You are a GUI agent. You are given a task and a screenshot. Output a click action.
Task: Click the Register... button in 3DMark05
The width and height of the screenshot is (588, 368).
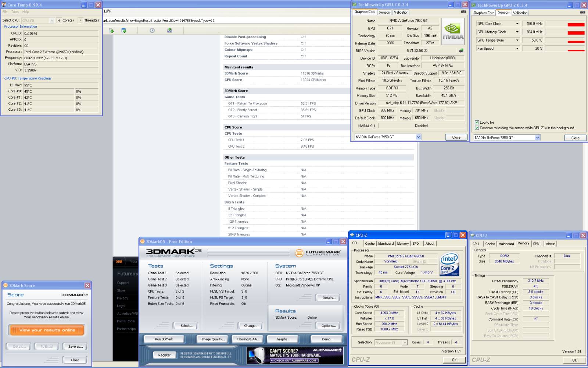pos(165,355)
